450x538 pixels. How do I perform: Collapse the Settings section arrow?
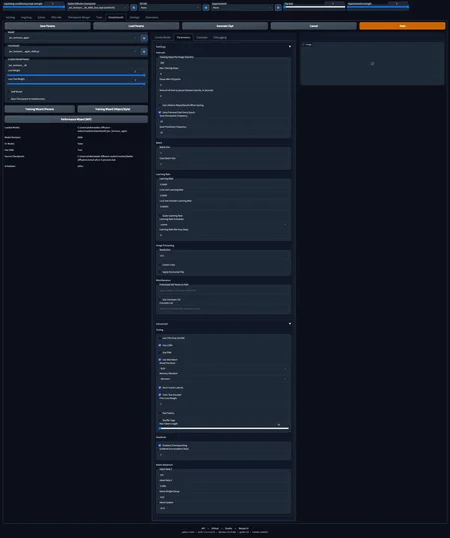290,46
